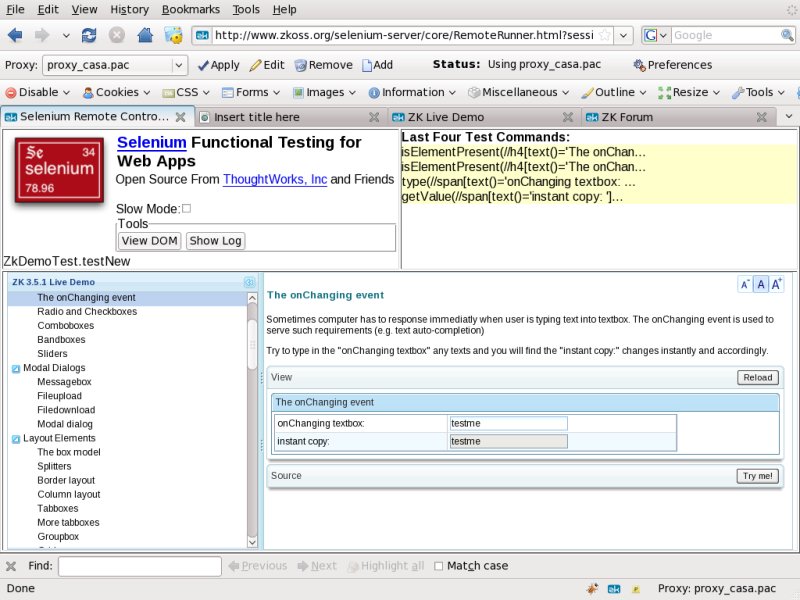The height and width of the screenshot is (600, 800).
Task: Open the Bookmarks menu
Action: (x=191, y=9)
